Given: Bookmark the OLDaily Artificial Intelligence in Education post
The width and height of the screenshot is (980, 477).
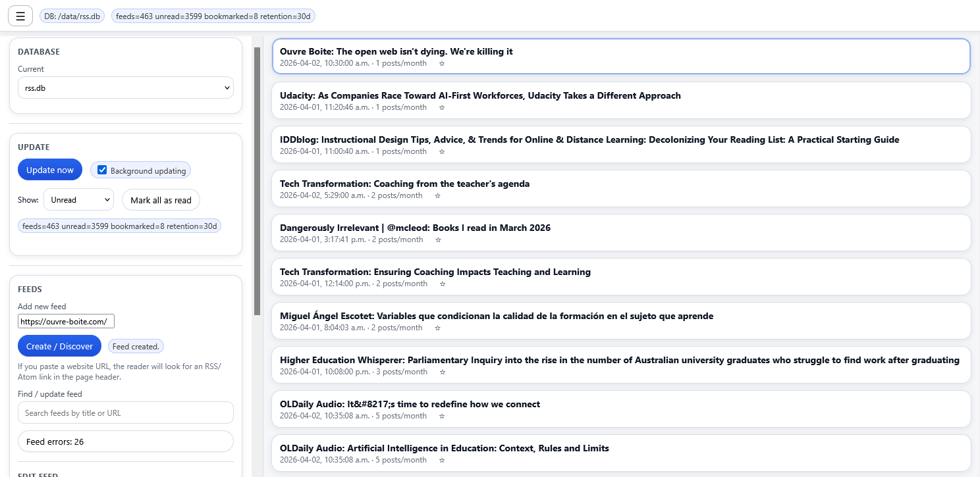Looking at the screenshot, I should [442, 461].
